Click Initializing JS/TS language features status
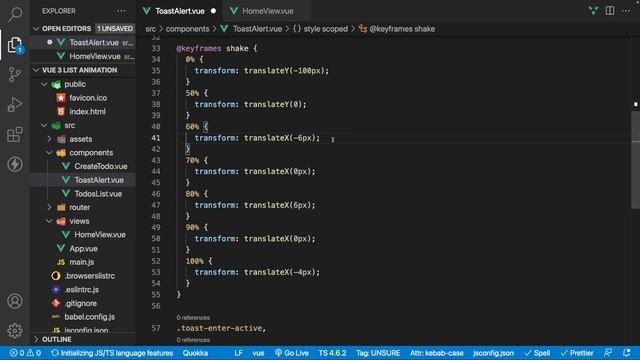This screenshot has height=360, width=640. point(112,353)
